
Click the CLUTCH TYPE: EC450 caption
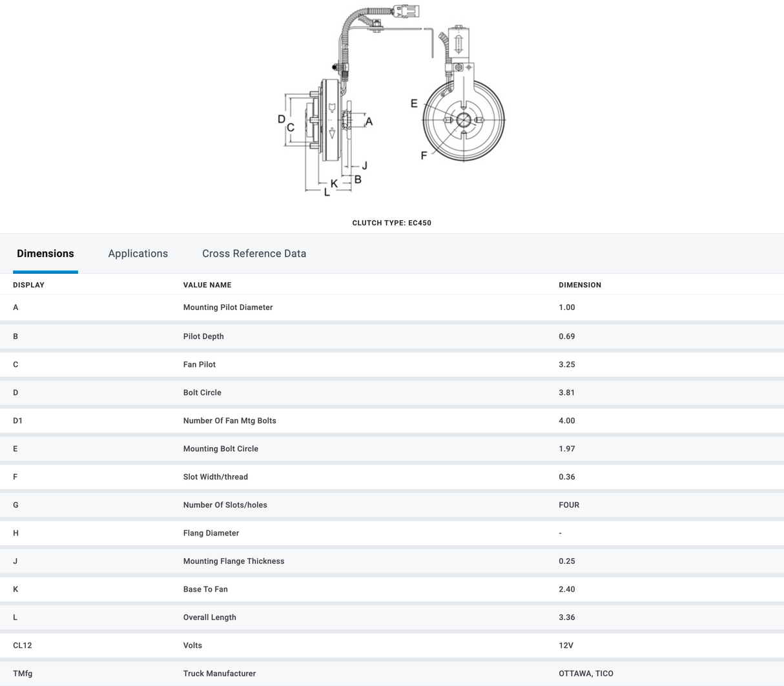click(x=392, y=223)
